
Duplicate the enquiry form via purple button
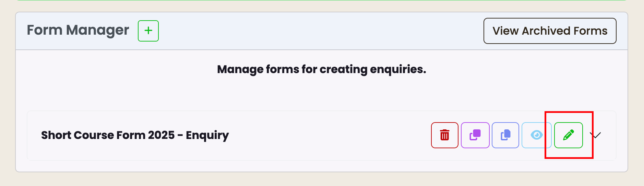(x=475, y=135)
